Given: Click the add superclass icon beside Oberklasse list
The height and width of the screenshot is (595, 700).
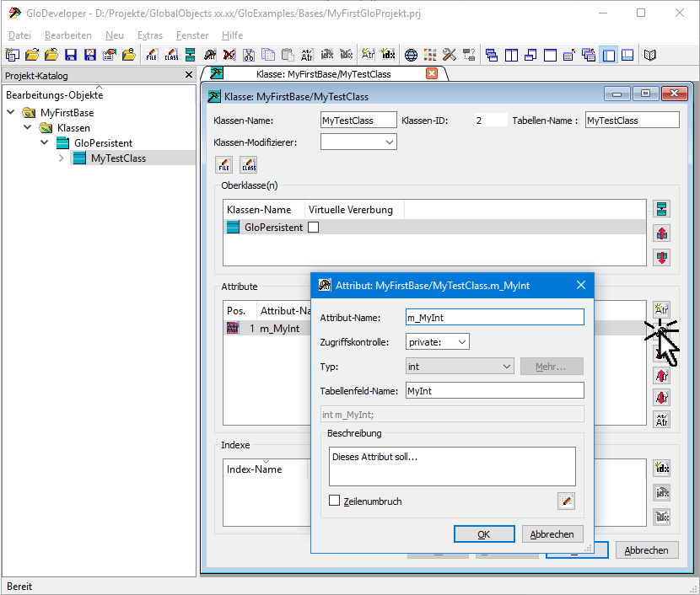Looking at the screenshot, I should (661, 209).
